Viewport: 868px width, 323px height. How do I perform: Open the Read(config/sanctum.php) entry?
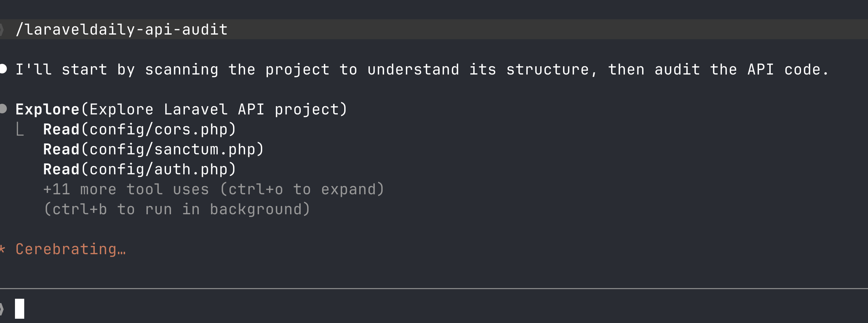153,149
